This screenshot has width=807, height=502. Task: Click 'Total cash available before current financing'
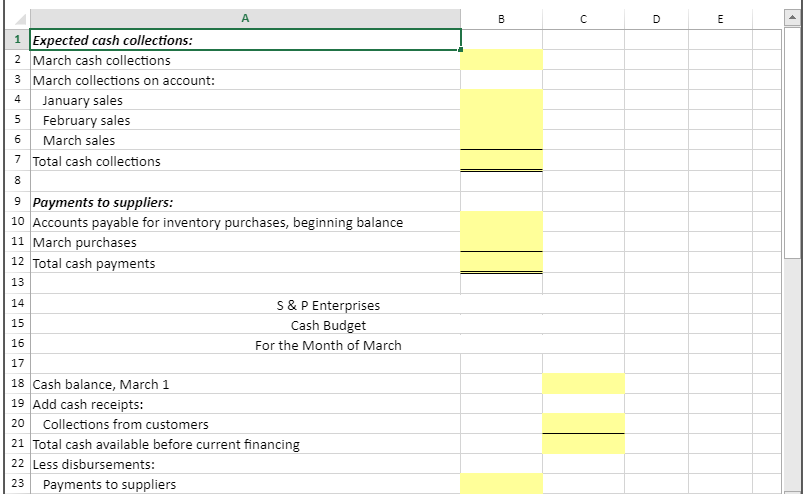point(245,444)
